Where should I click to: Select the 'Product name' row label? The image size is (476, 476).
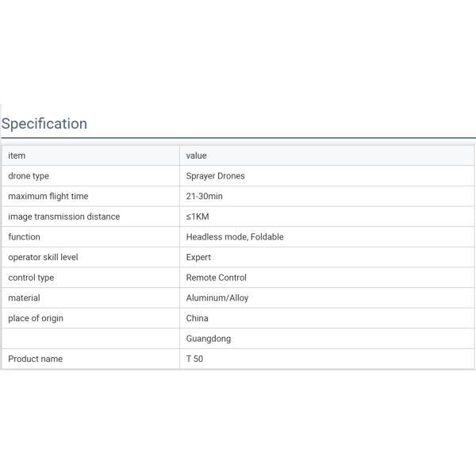[35, 359]
